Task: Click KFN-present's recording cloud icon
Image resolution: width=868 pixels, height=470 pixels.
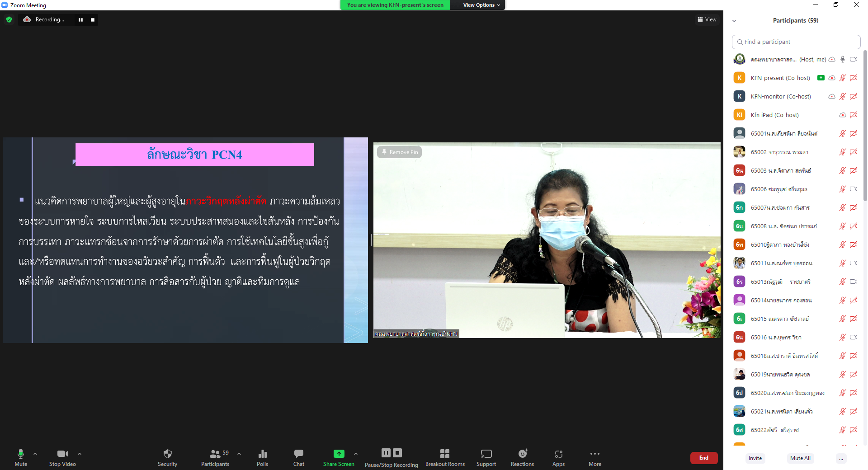Action: (832, 78)
